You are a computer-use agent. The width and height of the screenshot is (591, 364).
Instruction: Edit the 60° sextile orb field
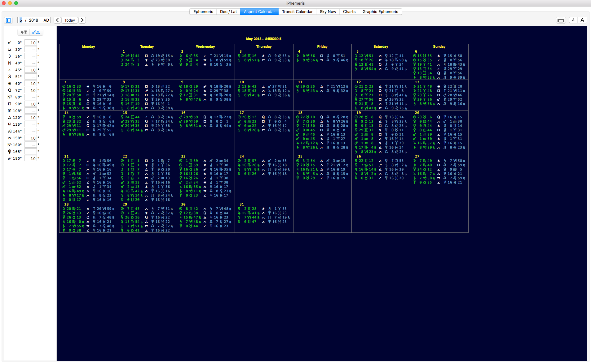(x=31, y=84)
